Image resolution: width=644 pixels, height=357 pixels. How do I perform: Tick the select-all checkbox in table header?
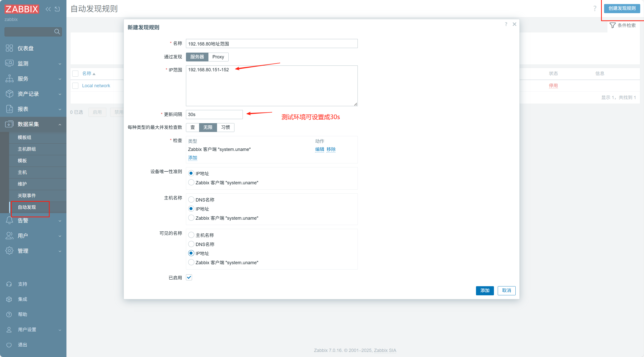click(75, 73)
